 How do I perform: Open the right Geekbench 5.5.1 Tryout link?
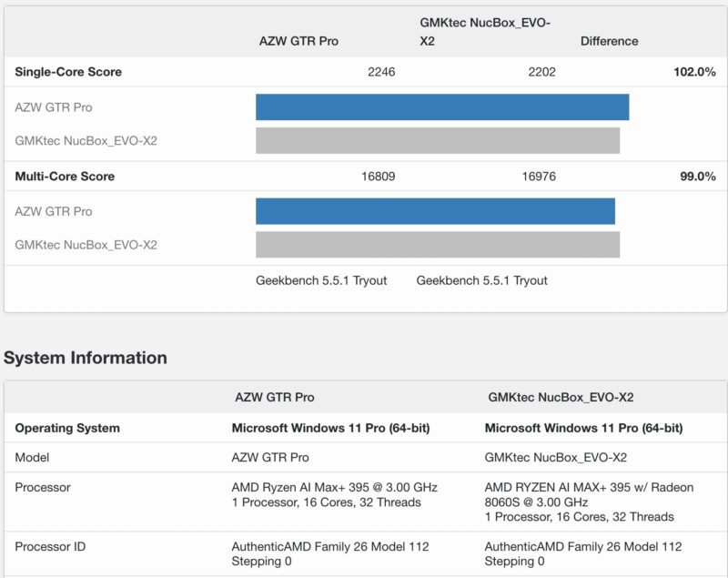pyautogui.click(x=481, y=280)
